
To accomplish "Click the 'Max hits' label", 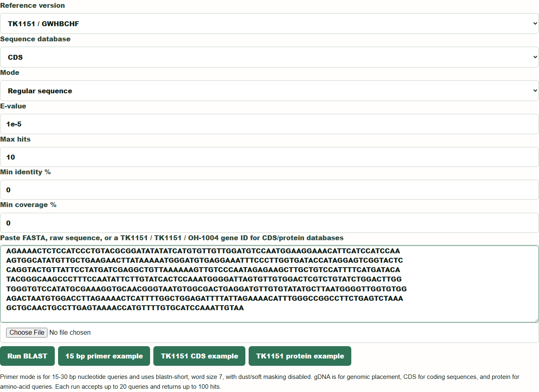I will pos(15,139).
